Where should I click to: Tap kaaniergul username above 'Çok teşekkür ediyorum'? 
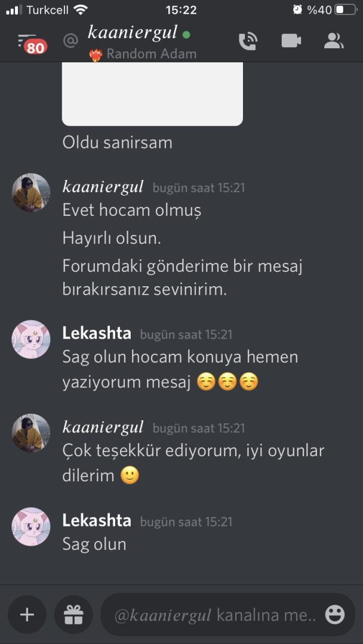click(103, 427)
